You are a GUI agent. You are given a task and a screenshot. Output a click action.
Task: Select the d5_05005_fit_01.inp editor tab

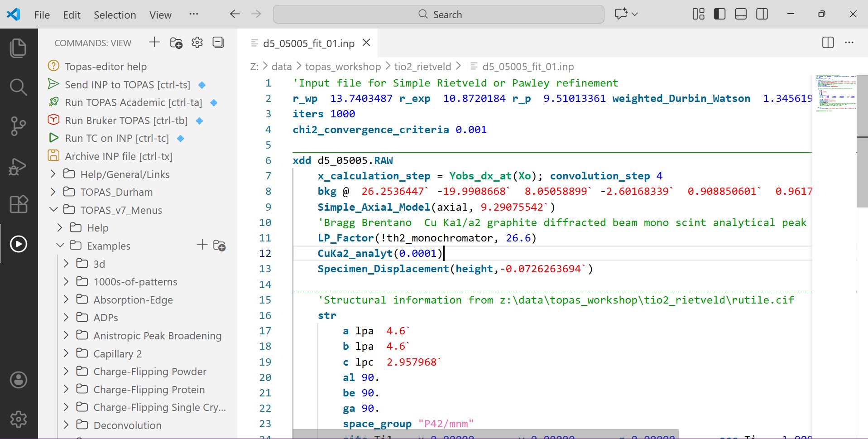coord(308,43)
